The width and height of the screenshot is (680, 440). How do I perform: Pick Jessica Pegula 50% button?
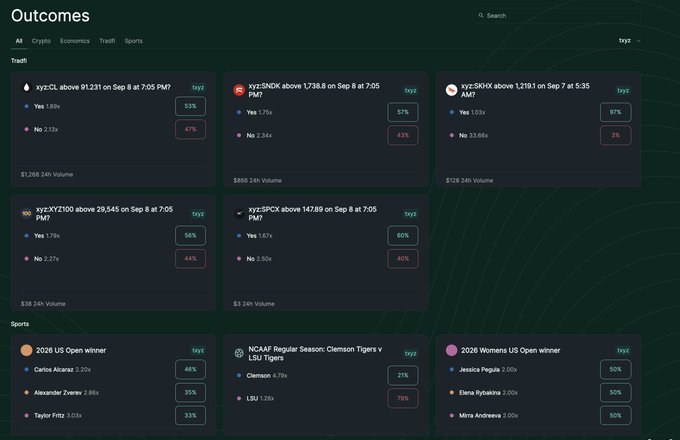(x=615, y=369)
